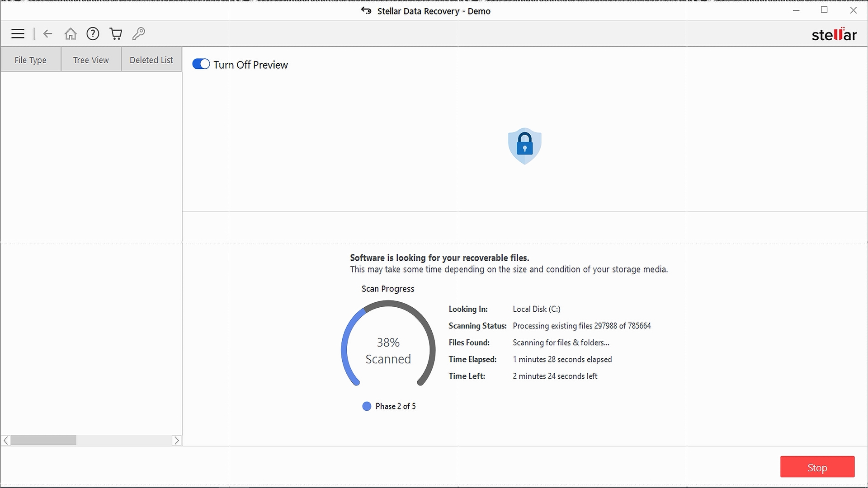Click '2 minutes 24 seconds left' text
The height and width of the screenshot is (488, 868).
coord(555,376)
